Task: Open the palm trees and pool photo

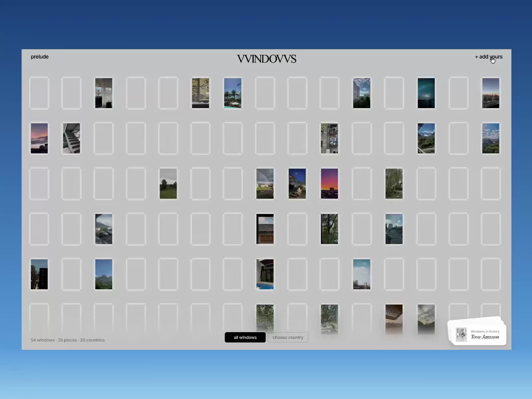Action: tap(233, 93)
